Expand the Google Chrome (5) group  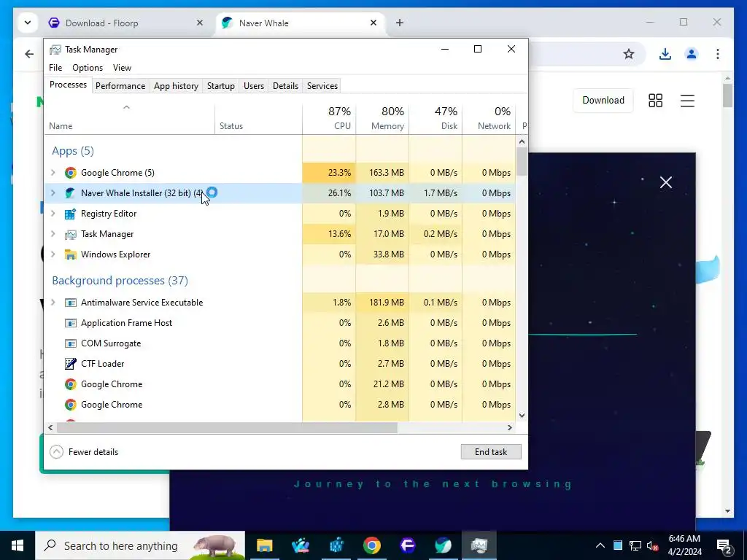coord(53,173)
